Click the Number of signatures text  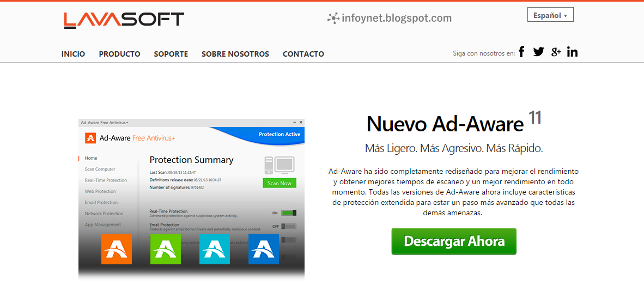point(177,187)
